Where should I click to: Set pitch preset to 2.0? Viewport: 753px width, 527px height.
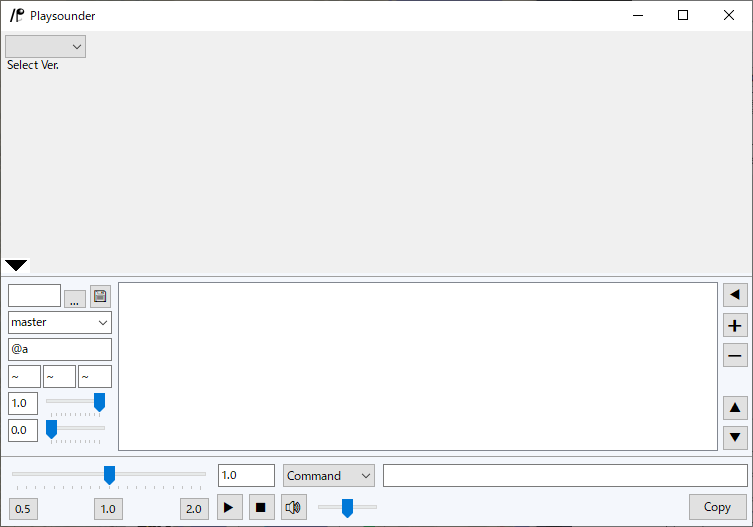pos(193,508)
